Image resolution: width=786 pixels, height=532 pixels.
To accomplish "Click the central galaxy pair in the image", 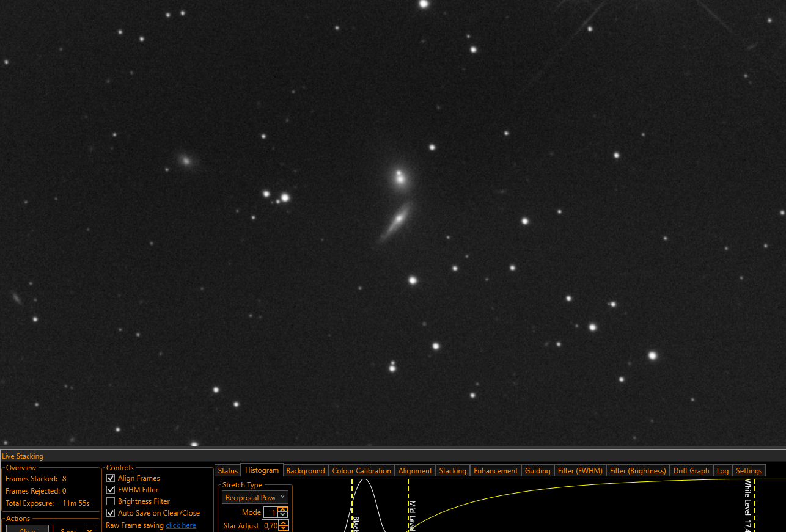I will [x=399, y=202].
